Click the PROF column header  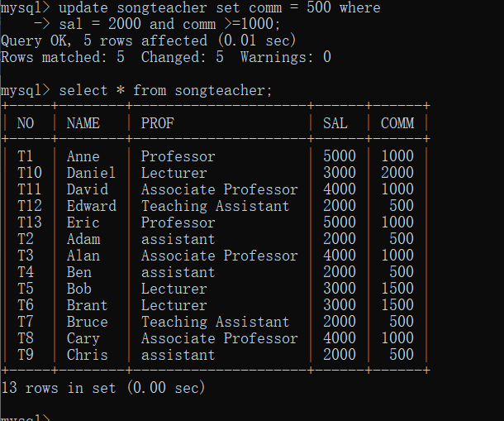pos(157,123)
